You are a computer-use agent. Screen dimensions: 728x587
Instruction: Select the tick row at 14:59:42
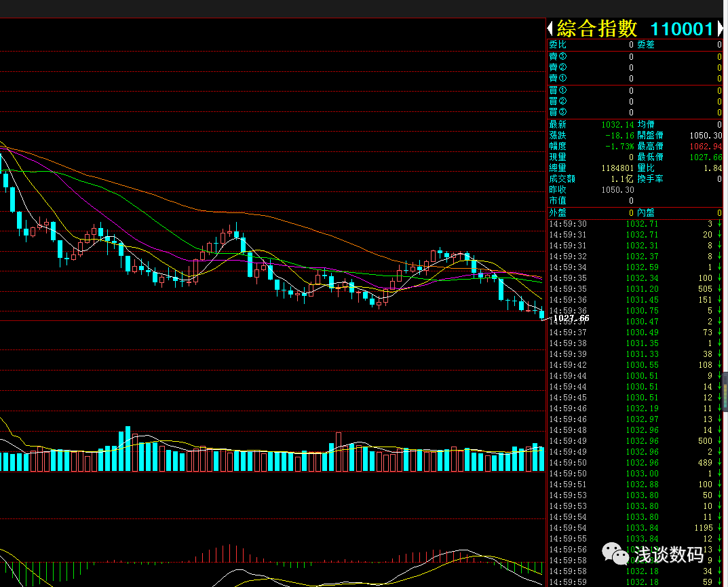(635, 365)
